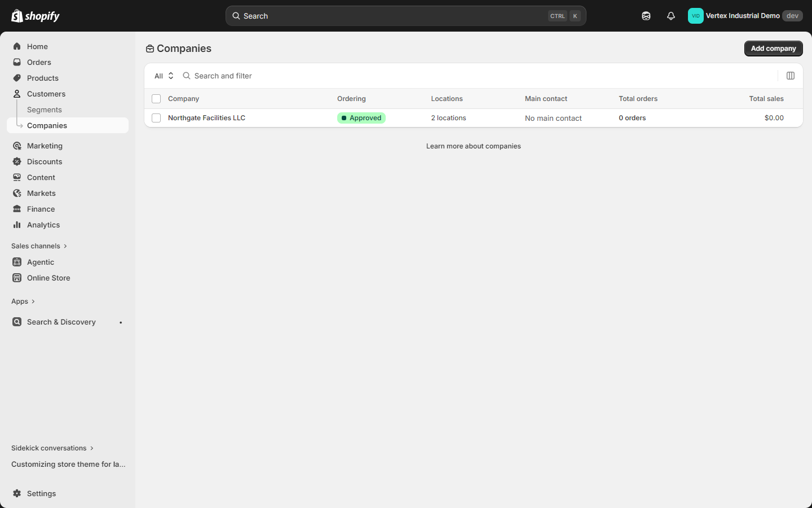Click the Markets globe icon
Viewport: 812px width, 508px height.
pos(17,193)
